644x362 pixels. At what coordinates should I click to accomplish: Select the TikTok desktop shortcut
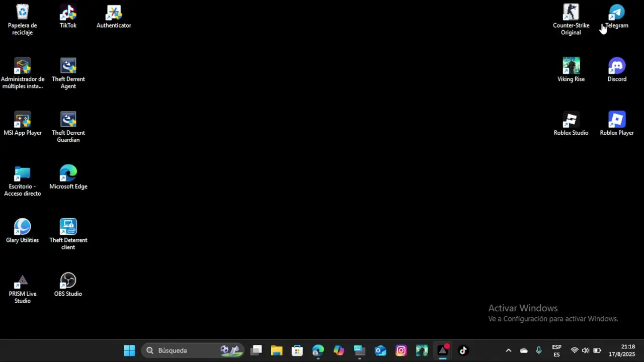(68, 16)
